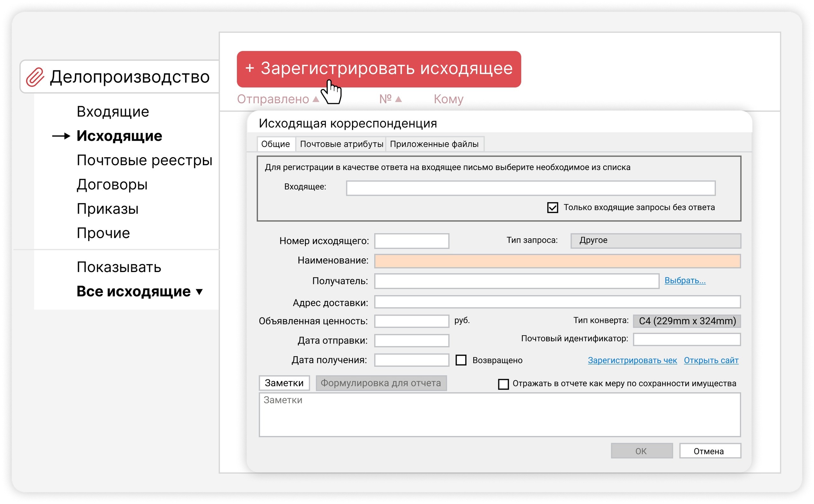Switch to Почтовые атрибуты tab
The image size is (814, 504).
coord(341,144)
